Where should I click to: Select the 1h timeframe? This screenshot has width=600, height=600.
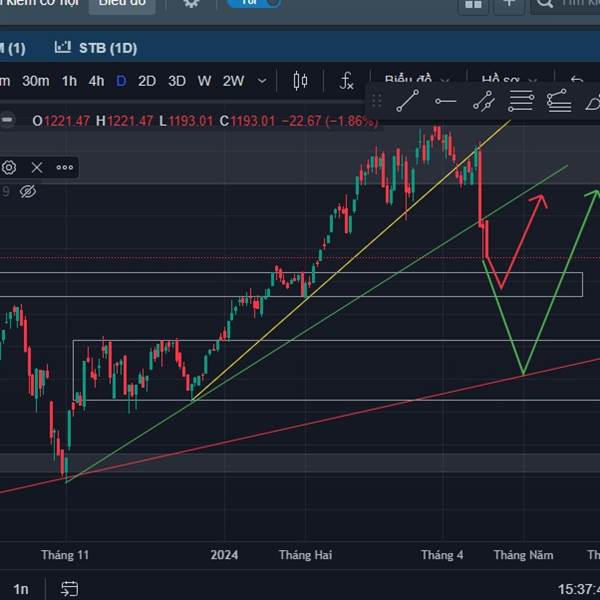[69, 81]
